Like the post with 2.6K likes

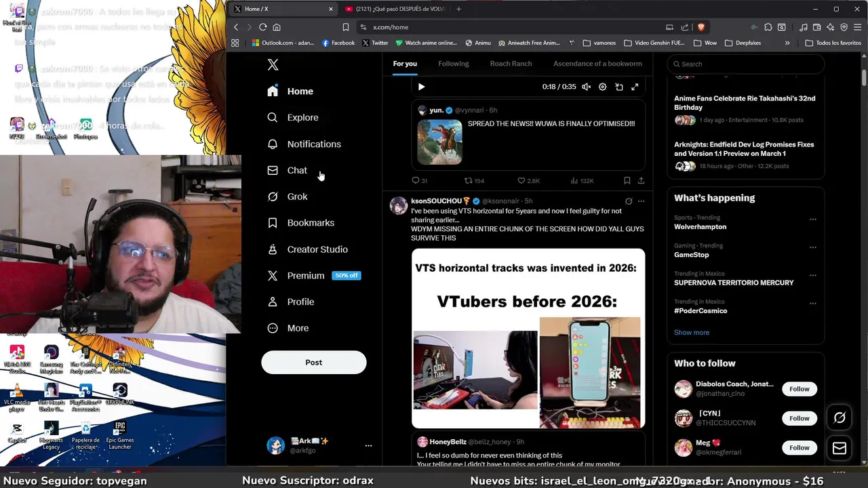[x=528, y=181]
